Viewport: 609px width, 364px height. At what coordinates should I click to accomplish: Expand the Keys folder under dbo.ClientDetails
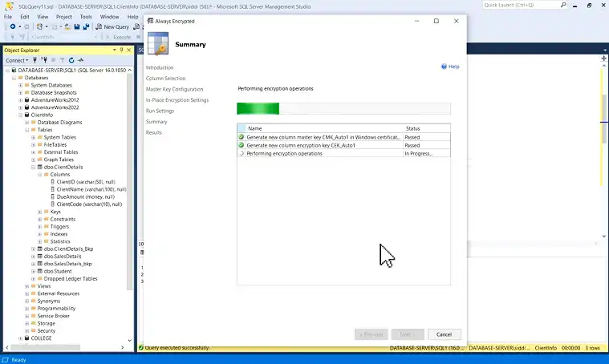point(39,212)
